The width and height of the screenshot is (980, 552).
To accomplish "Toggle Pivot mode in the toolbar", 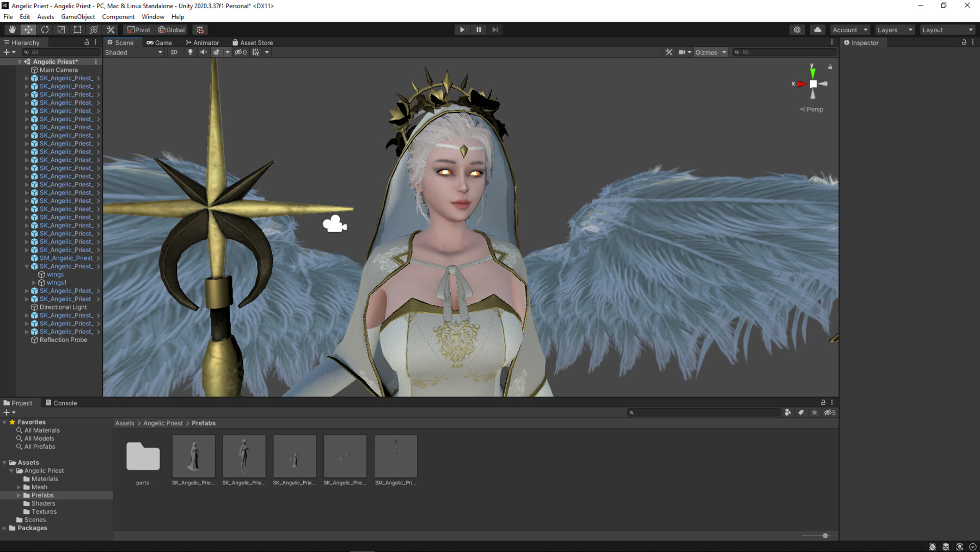I will [139, 30].
